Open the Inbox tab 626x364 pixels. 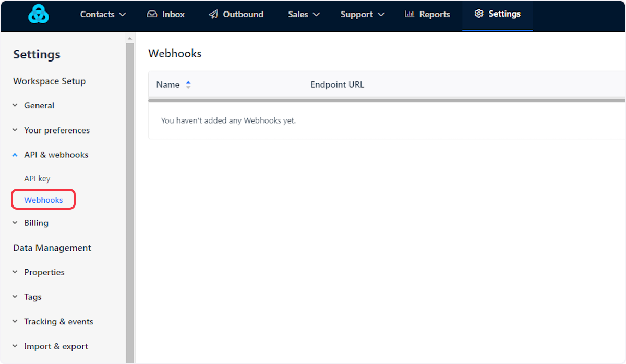click(x=166, y=14)
